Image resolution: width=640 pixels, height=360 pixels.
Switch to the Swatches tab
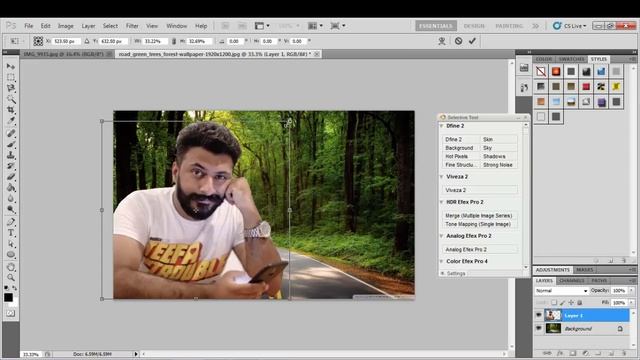tap(571, 59)
